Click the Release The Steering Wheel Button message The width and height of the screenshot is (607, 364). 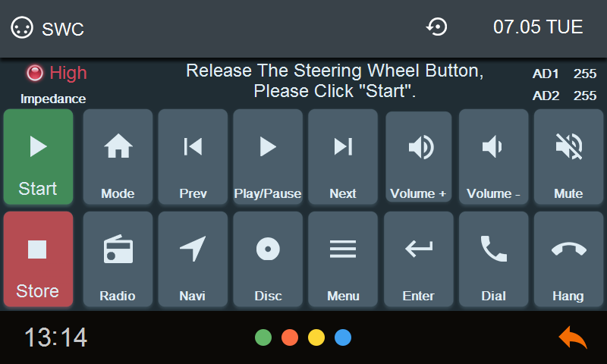335,81
